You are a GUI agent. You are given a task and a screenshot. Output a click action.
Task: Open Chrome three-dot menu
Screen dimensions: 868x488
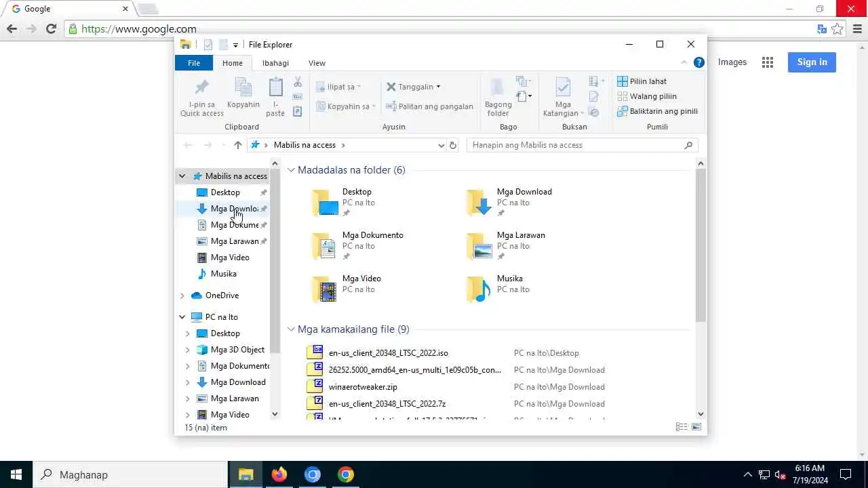click(x=857, y=28)
